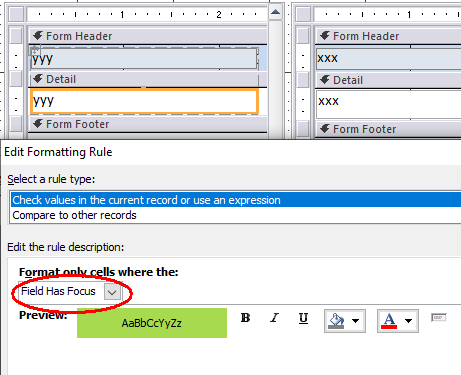This screenshot has width=461, height=375.
Task: Toggle Italic formatting button
Action: click(274, 318)
